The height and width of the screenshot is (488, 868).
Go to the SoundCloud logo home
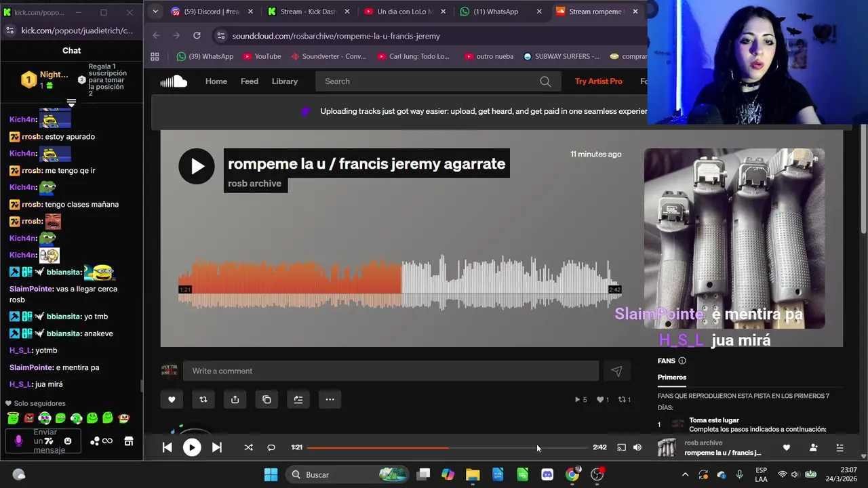tap(174, 81)
